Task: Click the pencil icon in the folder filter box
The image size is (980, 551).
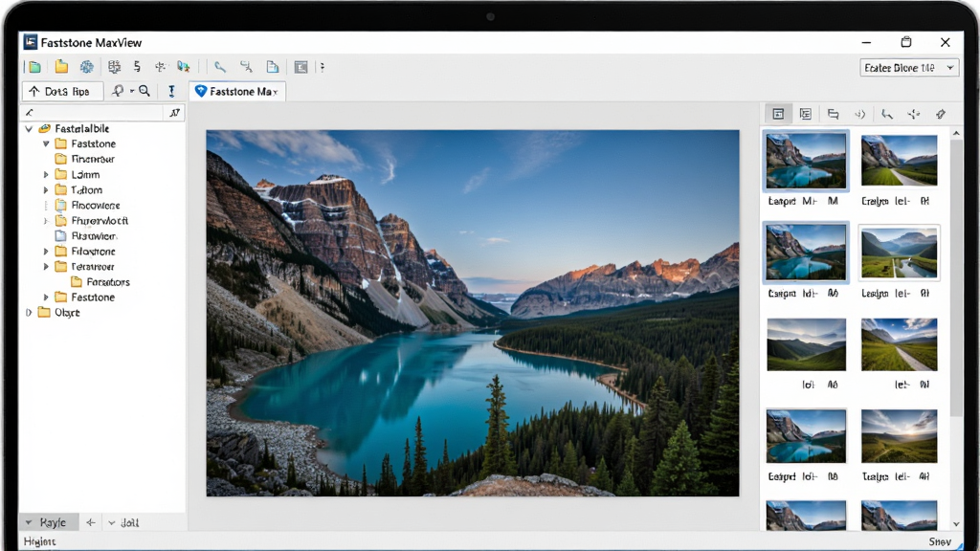Action: pyautogui.click(x=30, y=113)
